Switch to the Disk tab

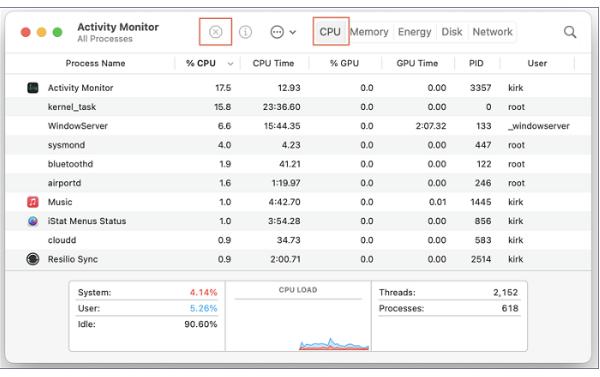452,32
